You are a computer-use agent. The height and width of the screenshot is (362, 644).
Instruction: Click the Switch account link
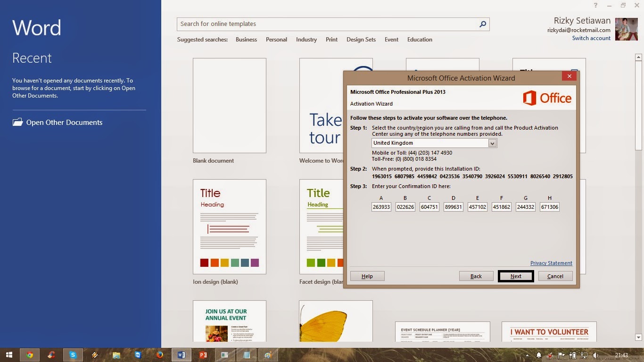pos(591,38)
